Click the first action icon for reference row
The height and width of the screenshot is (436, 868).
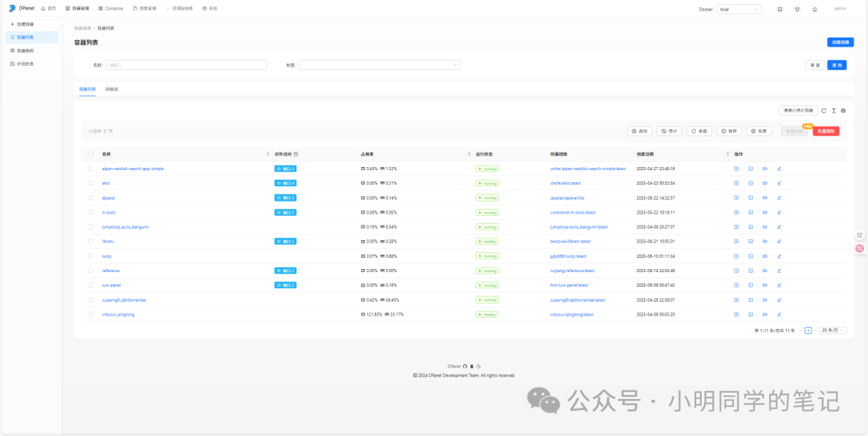click(x=736, y=271)
